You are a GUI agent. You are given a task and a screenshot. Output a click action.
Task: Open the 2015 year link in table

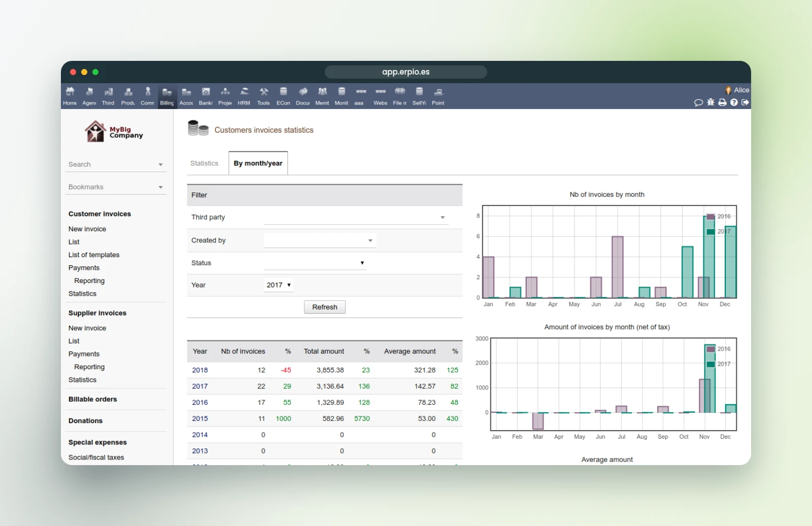click(x=200, y=419)
